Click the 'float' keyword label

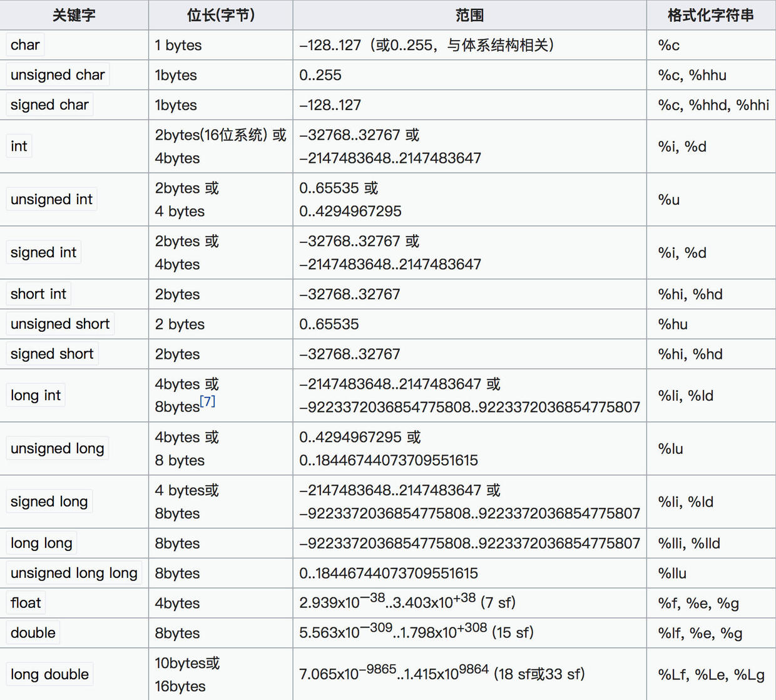(26, 603)
